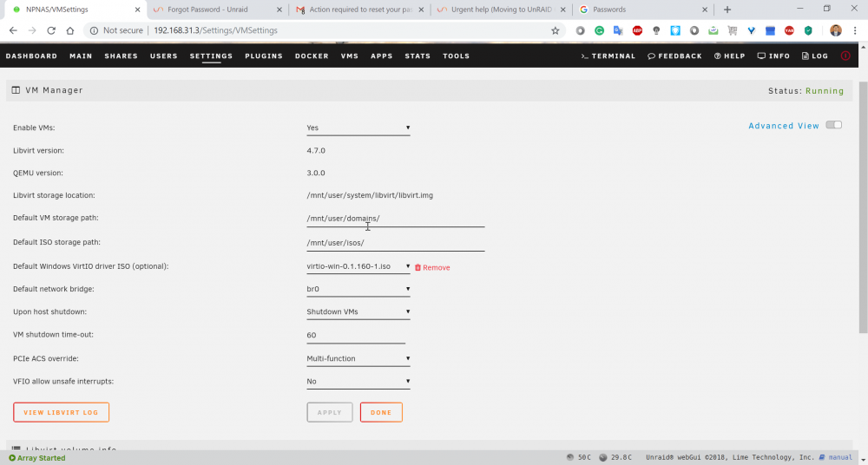The width and height of the screenshot is (868, 465).
Task: Open the manual book icon in footer
Action: tap(822, 457)
